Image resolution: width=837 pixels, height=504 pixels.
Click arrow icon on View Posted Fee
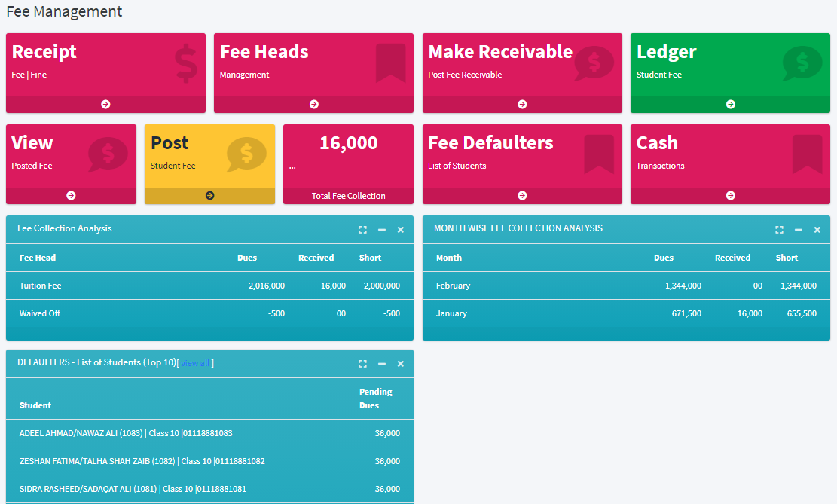tap(71, 196)
